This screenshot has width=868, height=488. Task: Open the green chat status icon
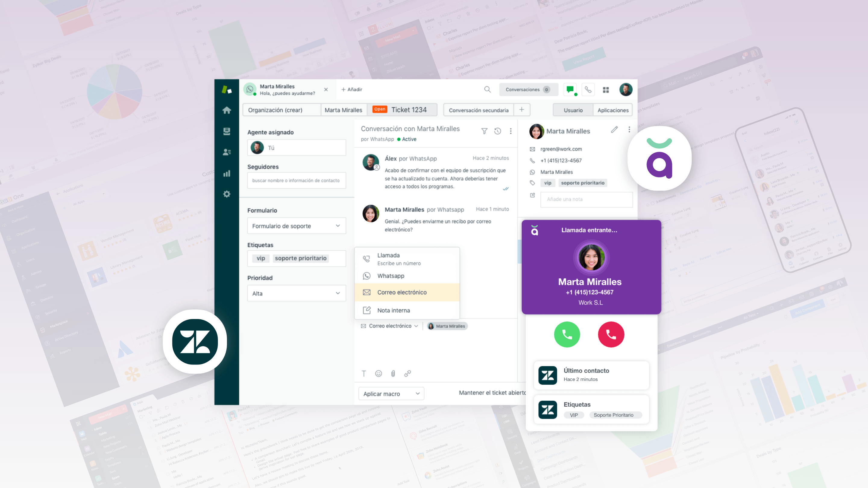pyautogui.click(x=570, y=89)
